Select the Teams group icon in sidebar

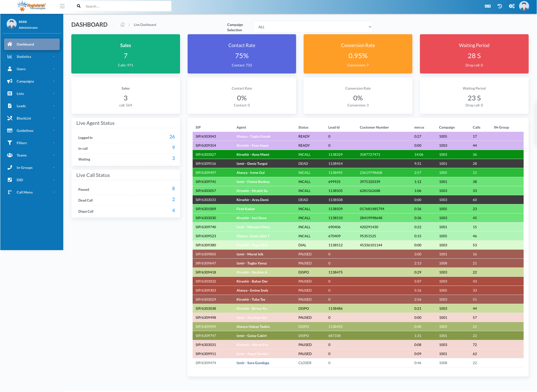point(10,155)
